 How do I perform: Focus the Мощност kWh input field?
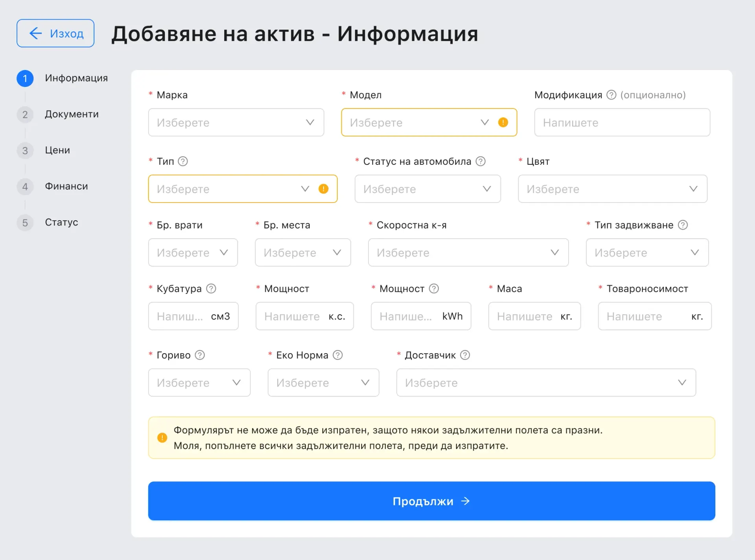point(421,316)
